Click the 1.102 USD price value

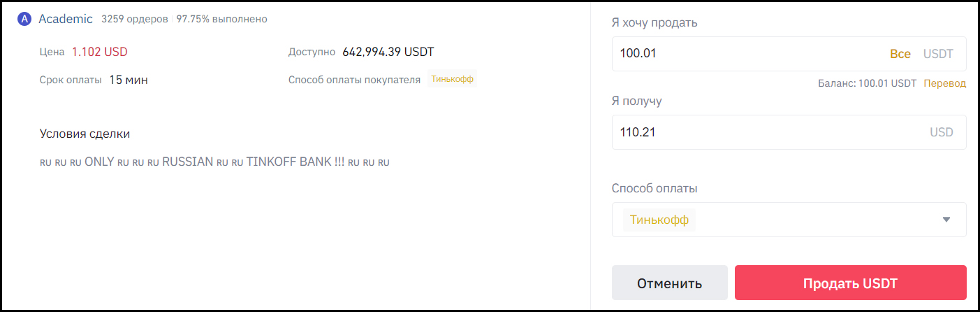100,52
